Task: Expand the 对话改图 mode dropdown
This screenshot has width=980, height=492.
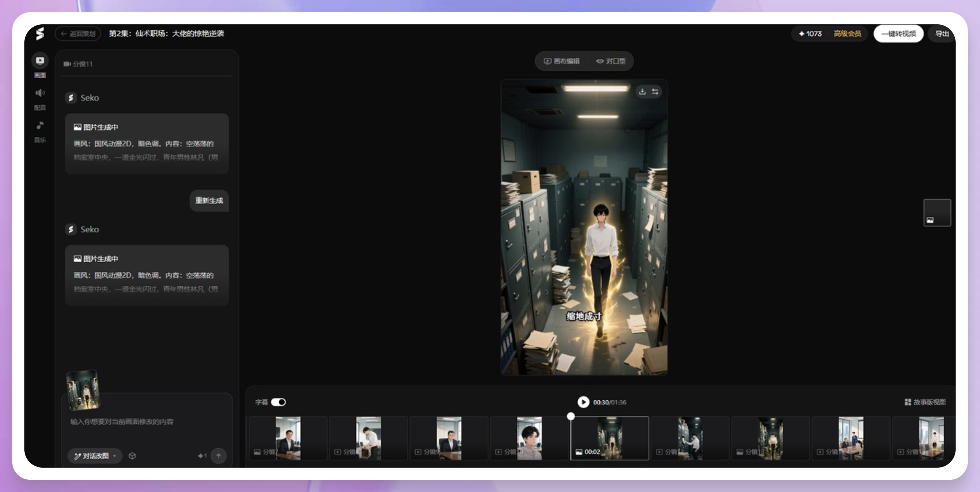Action: coord(95,456)
